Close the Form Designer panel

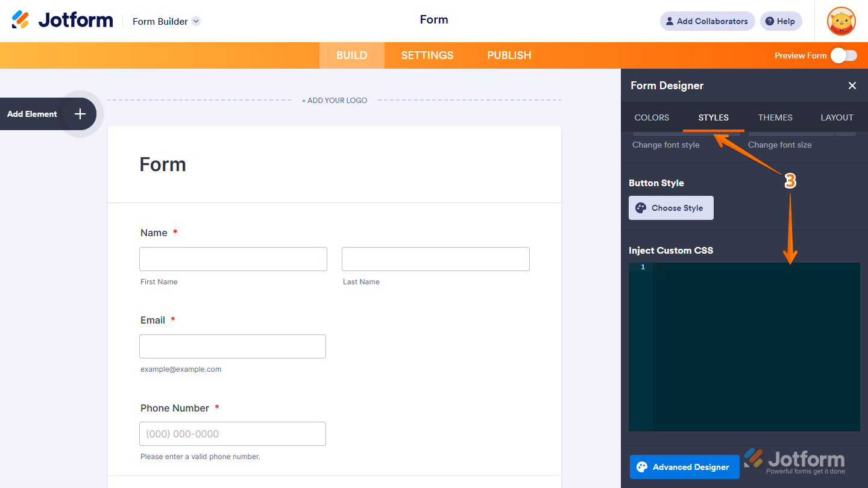(852, 86)
